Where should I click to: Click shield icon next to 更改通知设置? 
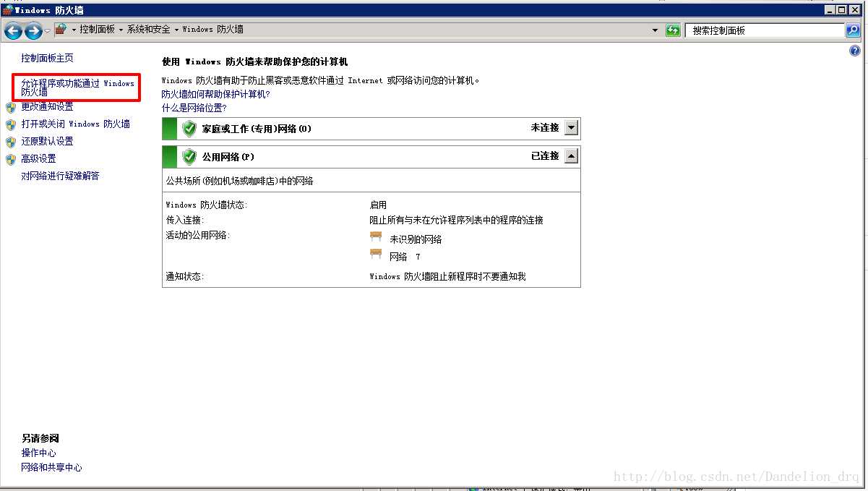click(x=10, y=107)
